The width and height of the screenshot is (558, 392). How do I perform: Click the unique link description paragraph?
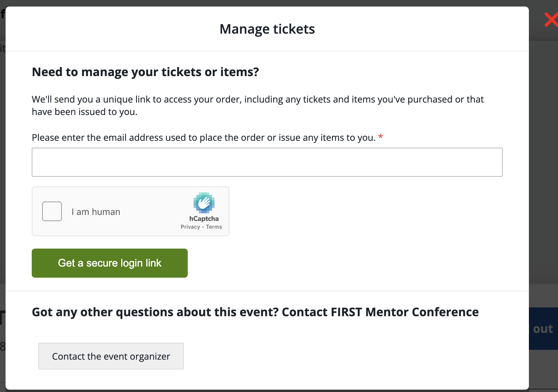[x=257, y=105]
